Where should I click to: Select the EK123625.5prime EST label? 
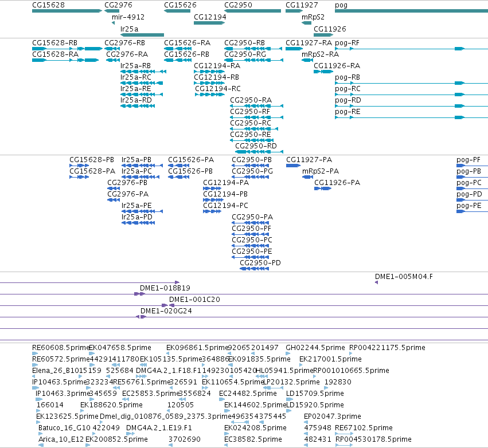pos(67,416)
